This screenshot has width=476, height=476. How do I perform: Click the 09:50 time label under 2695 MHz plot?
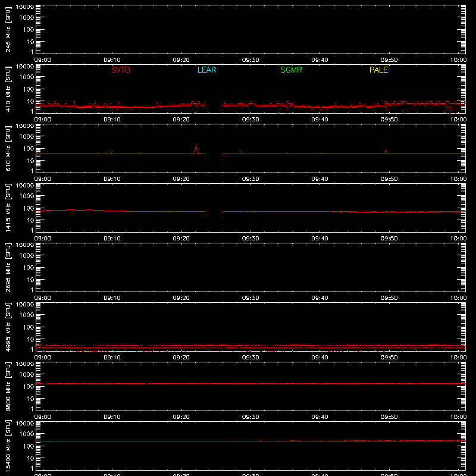389,298
